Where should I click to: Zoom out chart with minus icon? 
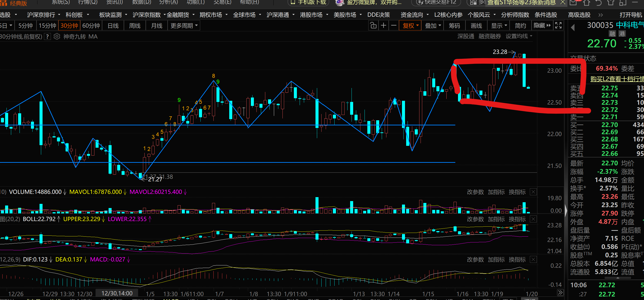click(x=394, y=26)
